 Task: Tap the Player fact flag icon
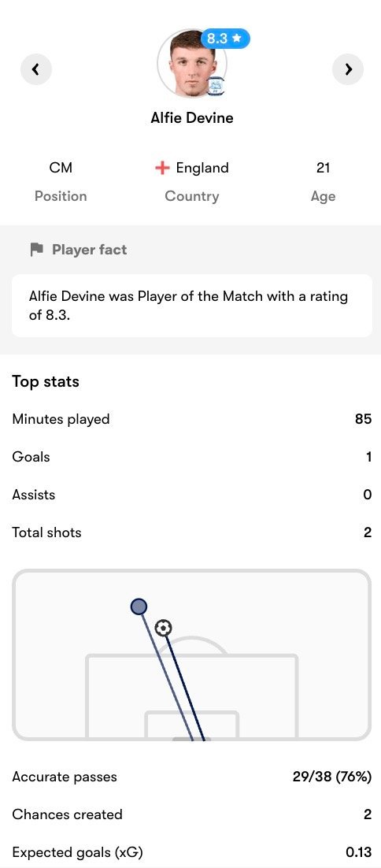tap(36, 250)
